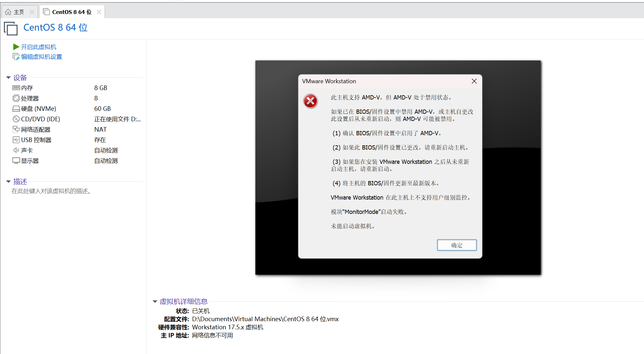Switch to the 主页 home tab
The image size is (644, 354).
click(19, 12)
